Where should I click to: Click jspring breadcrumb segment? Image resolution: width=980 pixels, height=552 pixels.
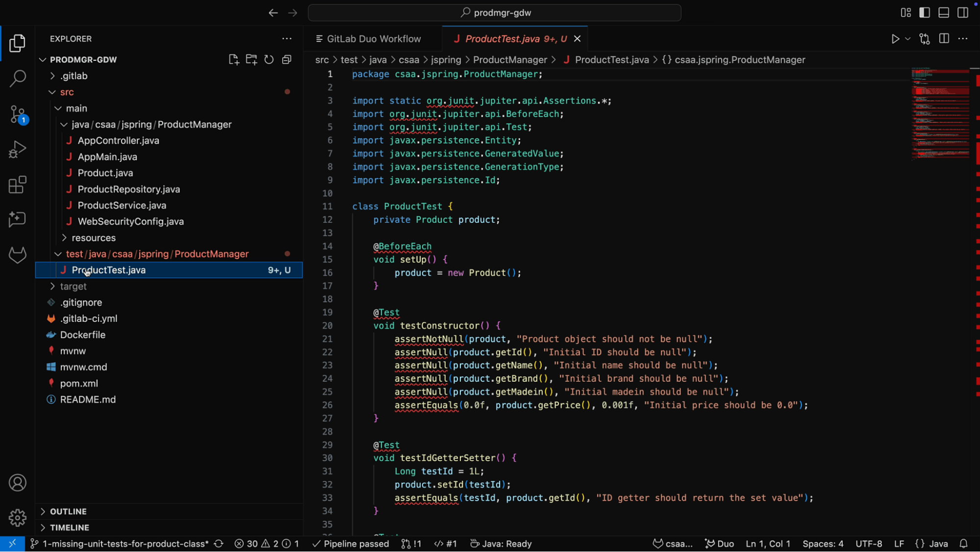[446, 60]
